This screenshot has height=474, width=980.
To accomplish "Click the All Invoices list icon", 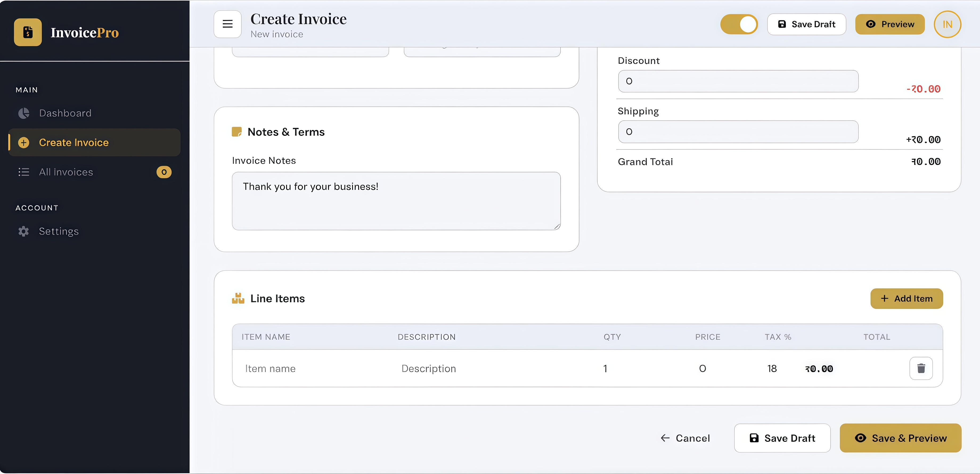I will coord(24,172).
